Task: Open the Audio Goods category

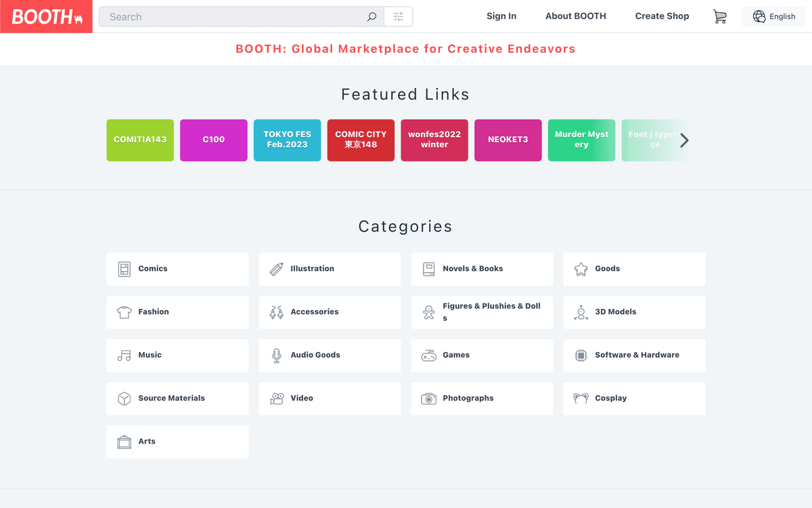Action: pyautogui.click(x=330, y=356)
